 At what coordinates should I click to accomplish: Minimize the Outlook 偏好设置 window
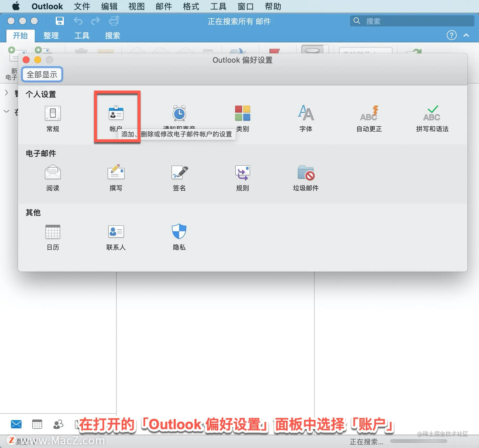pos(38,60)
